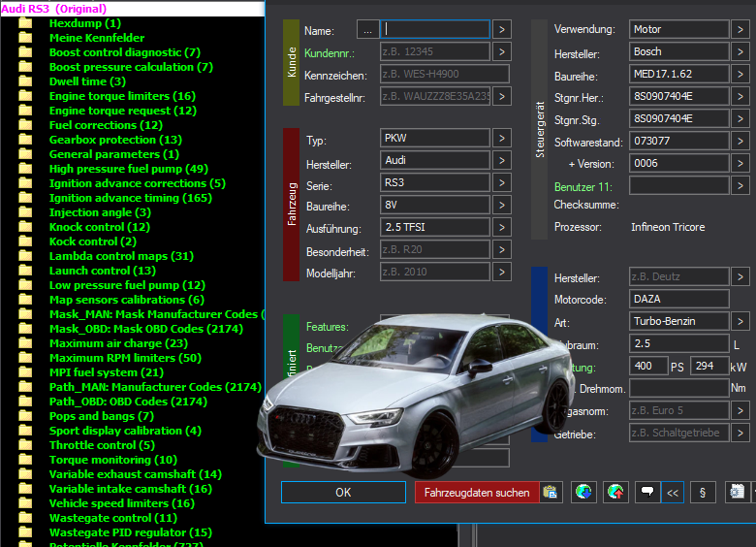Image resolution: width=756 pixels, height=547 pixels.
Task: Select Vehicle speed limiters (16) folder
Action: (122, 503)
